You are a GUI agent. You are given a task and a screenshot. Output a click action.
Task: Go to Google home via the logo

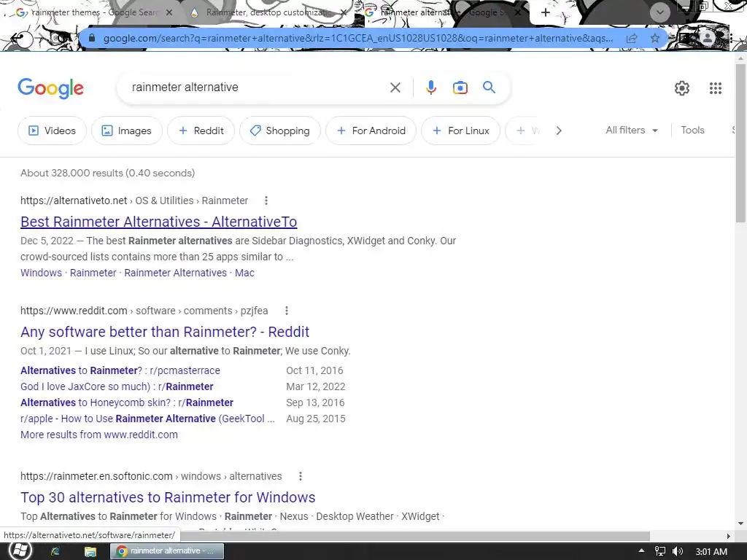coord(51,88)
